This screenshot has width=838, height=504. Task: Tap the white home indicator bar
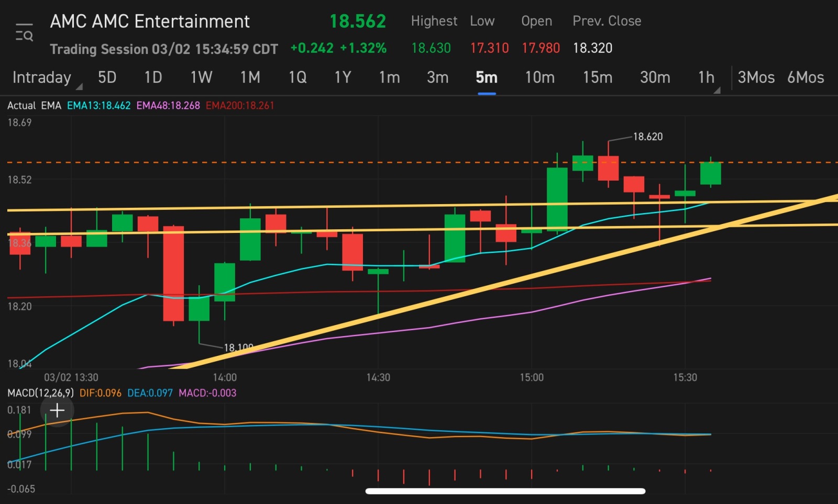click(x=505, y=491)
